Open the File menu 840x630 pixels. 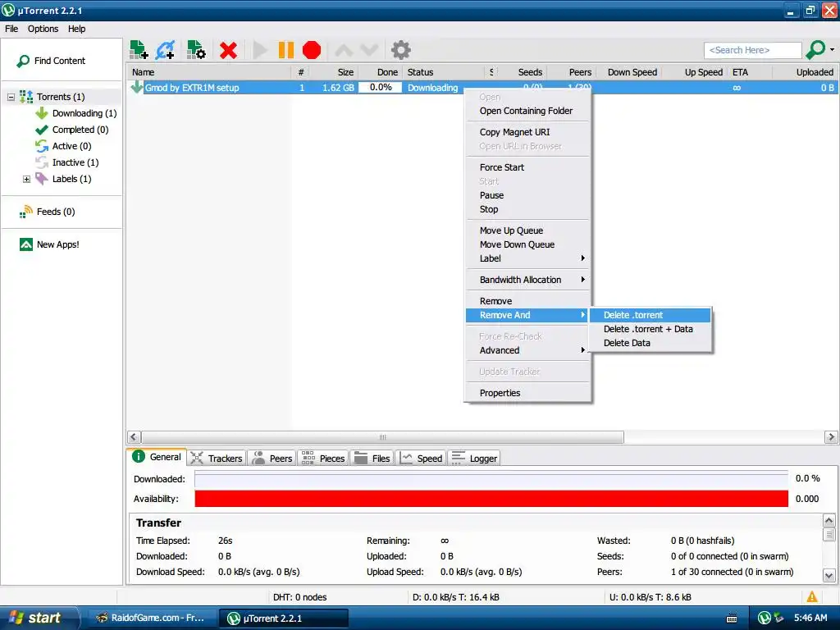click(11, 29)
